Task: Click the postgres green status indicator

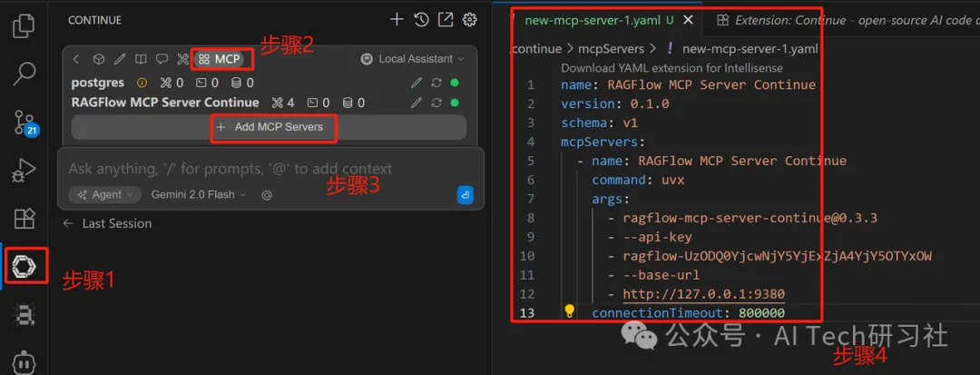Action: tap(455, 83)
